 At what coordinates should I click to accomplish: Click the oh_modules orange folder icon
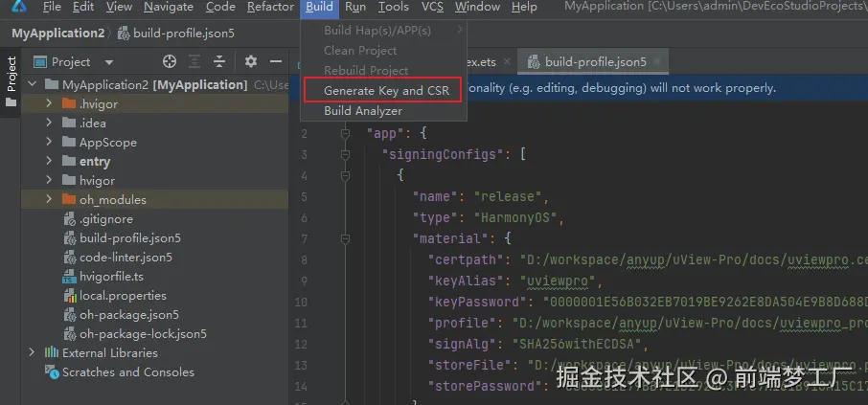coord(69,199)
